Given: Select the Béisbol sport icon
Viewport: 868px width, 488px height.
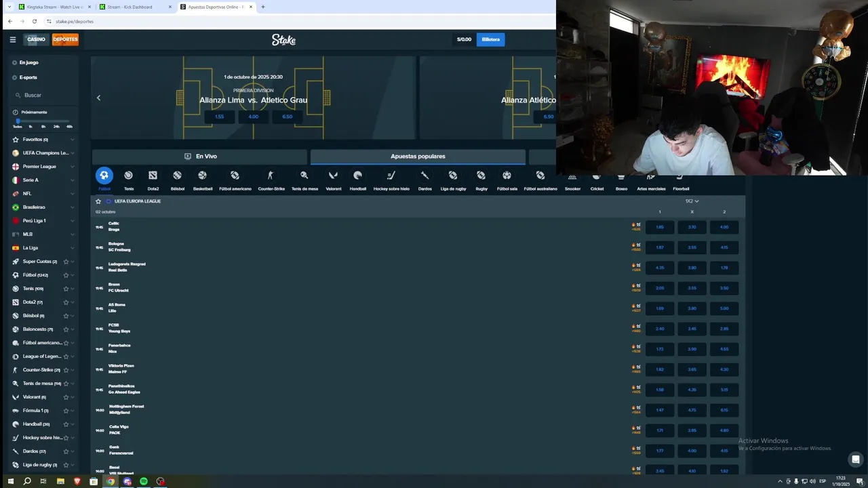Looking at the screenshot, I should pos(177,176).
